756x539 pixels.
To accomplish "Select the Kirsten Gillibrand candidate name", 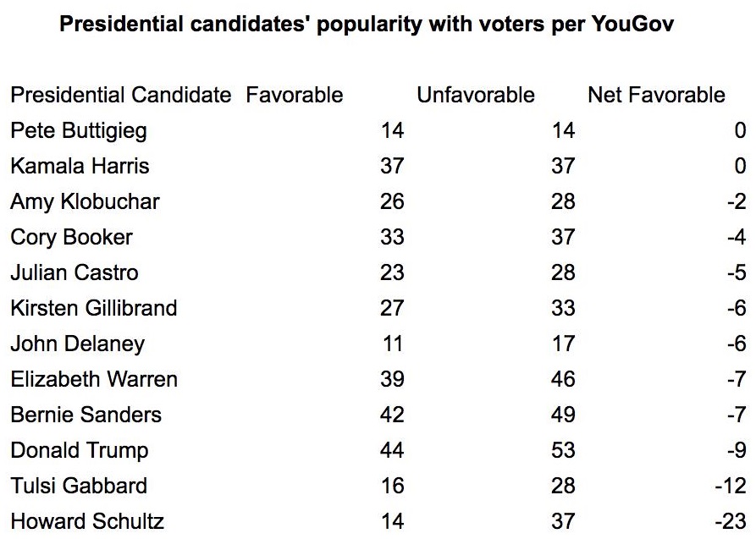I will (94, 308).
